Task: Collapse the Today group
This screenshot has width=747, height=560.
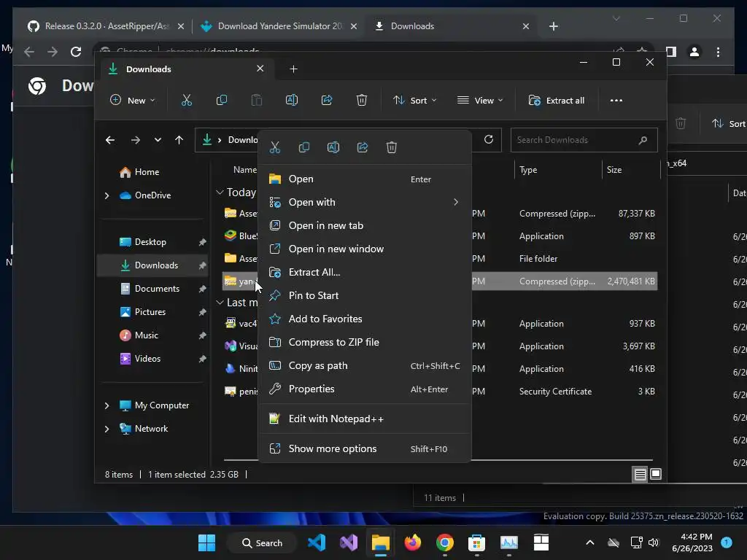Action: click(x=220, y=192)
